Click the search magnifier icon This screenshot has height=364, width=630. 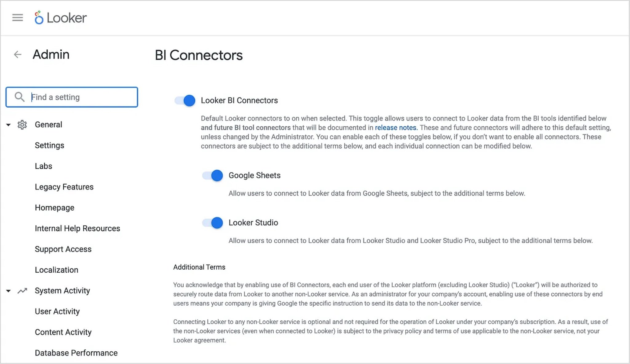(x=19, y=97)
